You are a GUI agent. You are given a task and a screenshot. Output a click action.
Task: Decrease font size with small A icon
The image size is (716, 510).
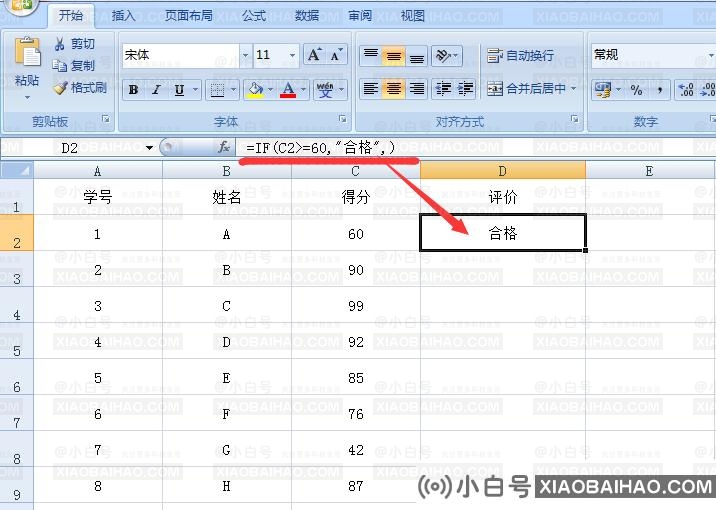pos(337,55)
